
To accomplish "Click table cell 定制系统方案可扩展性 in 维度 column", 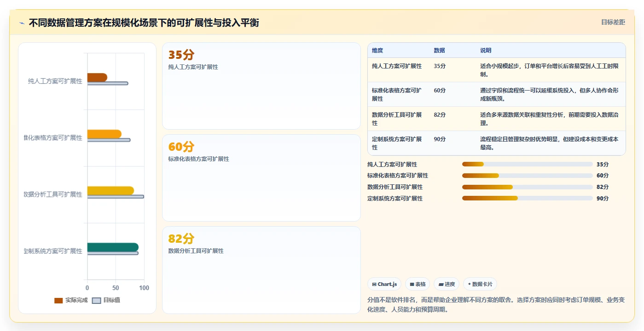I will 397,143.
